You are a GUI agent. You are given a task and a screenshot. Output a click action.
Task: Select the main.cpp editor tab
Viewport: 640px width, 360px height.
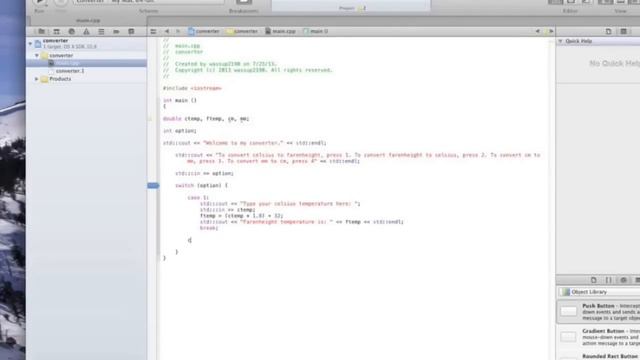[88, 20]
